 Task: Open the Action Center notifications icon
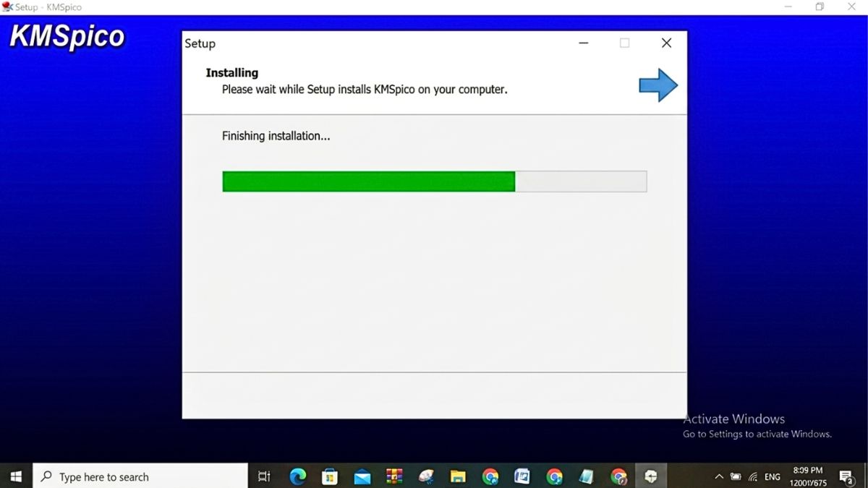point(846,476)
